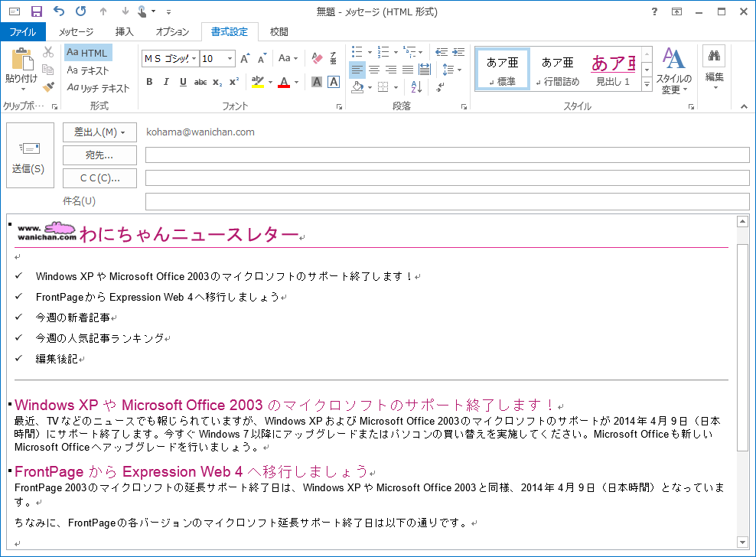This screenshot has height=557, width=756.
Task: Apply yellow text highlight color
Action: pyautogui.click(x=258, y=83)
